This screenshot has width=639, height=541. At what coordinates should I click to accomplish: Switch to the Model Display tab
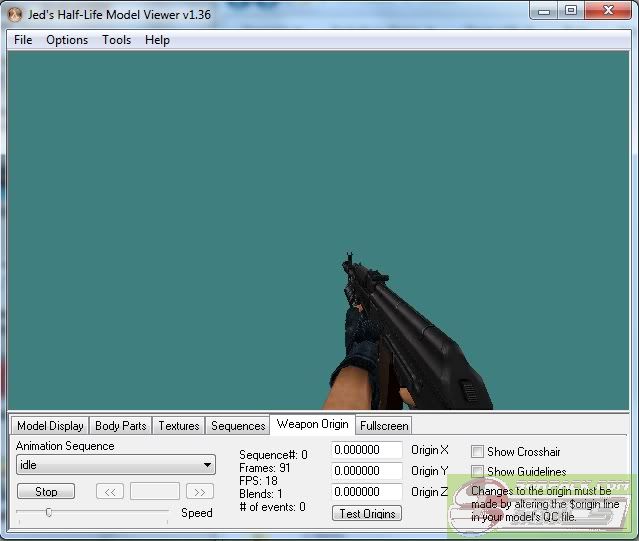click(50, 426)
